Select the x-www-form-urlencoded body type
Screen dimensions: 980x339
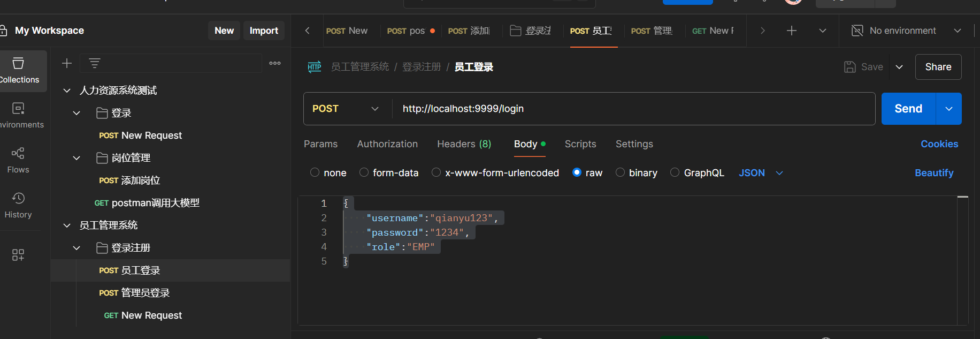click(436, 172)
